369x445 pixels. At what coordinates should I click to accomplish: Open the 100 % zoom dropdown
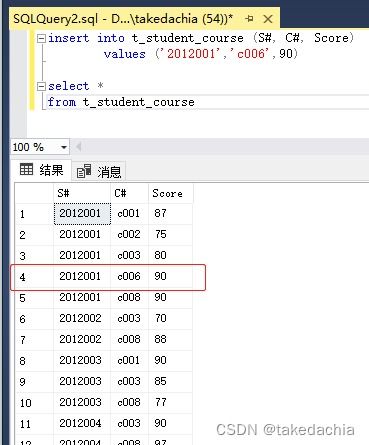coord(64,147)
